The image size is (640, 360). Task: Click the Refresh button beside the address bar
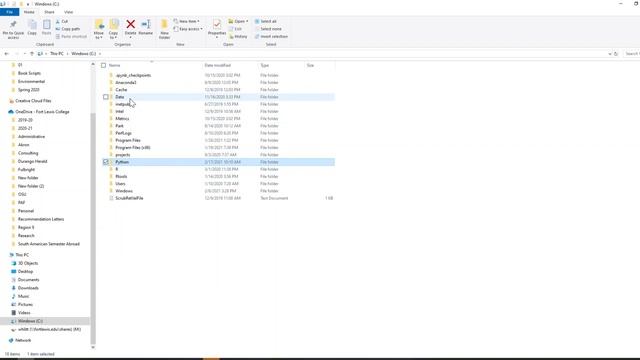(x=616, y=54)
